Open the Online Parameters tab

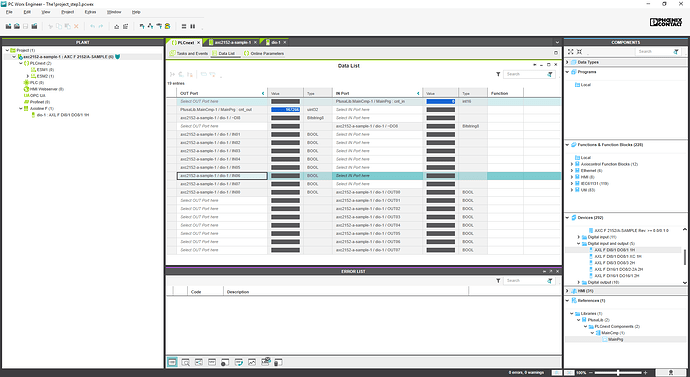264,54
